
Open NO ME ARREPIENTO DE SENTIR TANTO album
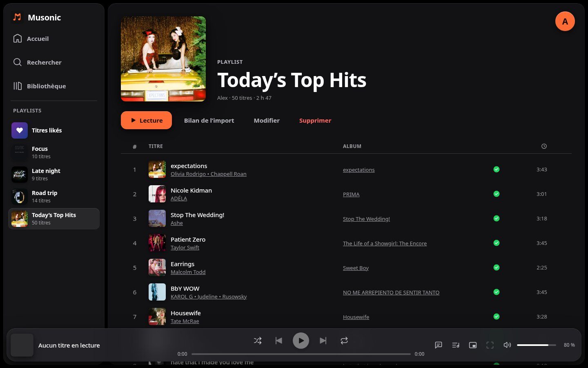click(x=391, y=293)
